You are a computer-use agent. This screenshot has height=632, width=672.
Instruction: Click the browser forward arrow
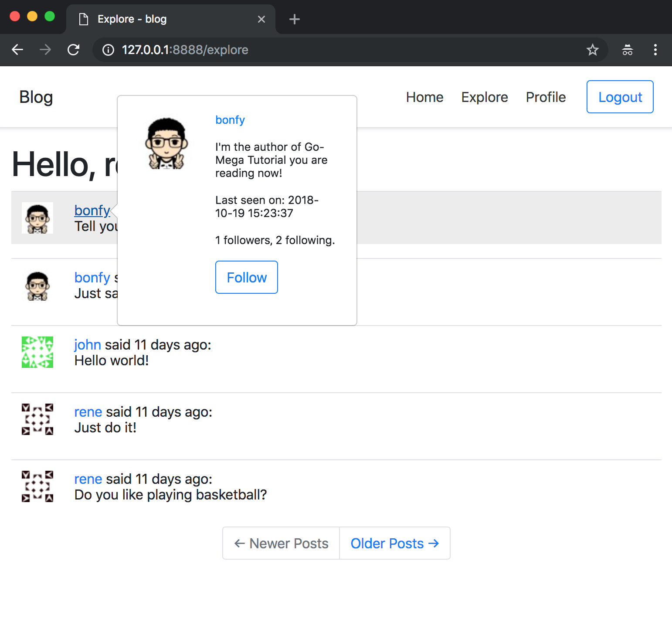coord(45,50)
